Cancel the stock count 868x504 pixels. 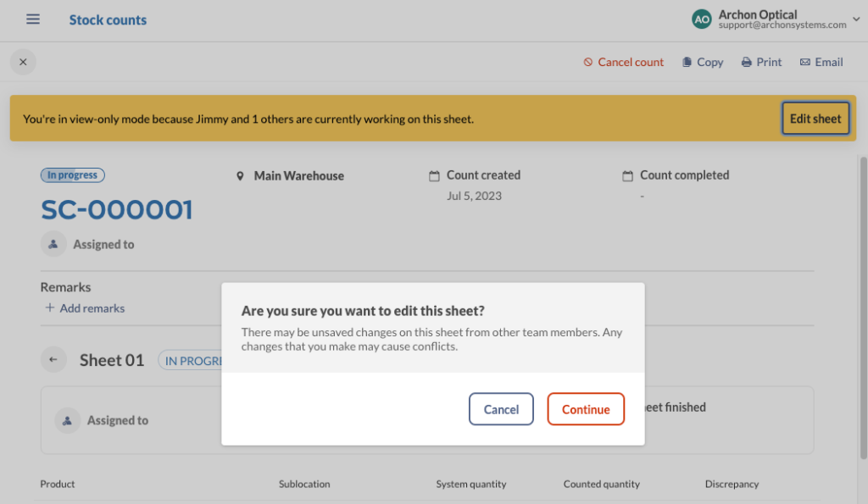point(623,61)
